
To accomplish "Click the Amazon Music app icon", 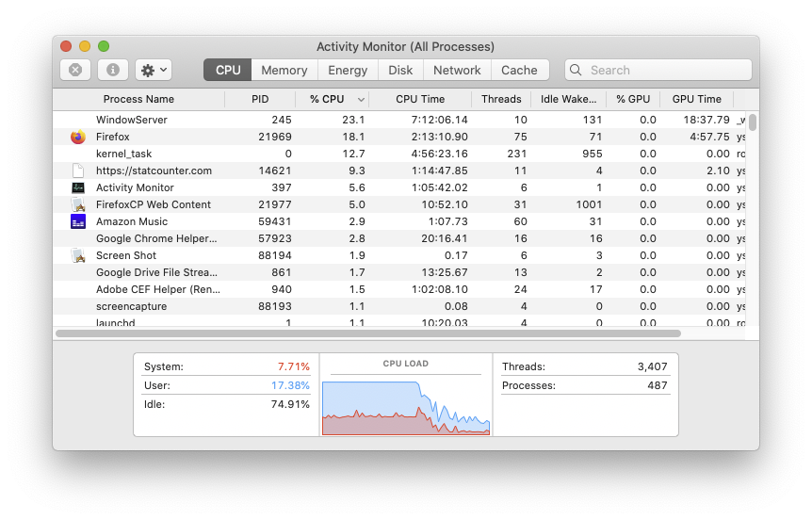I will pos(77,221).
